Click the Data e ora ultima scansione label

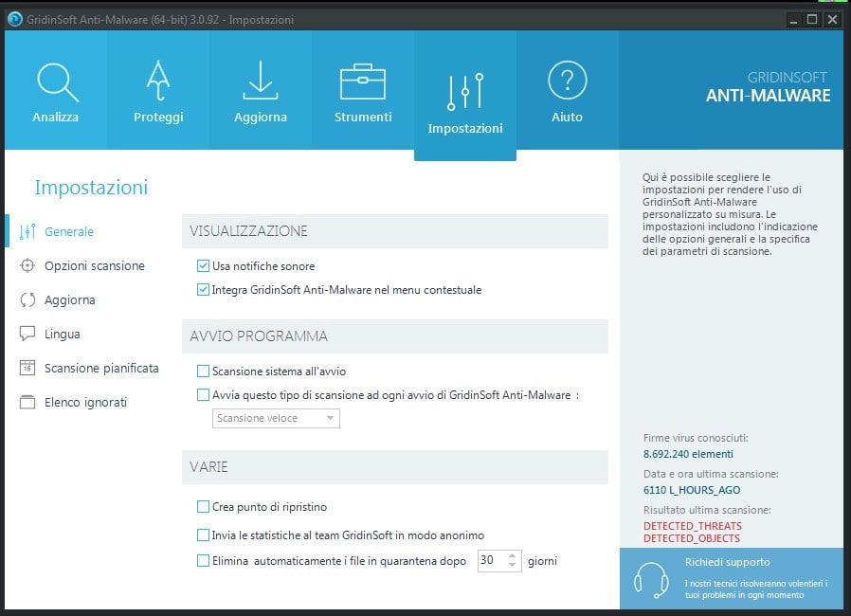(711, 474)
